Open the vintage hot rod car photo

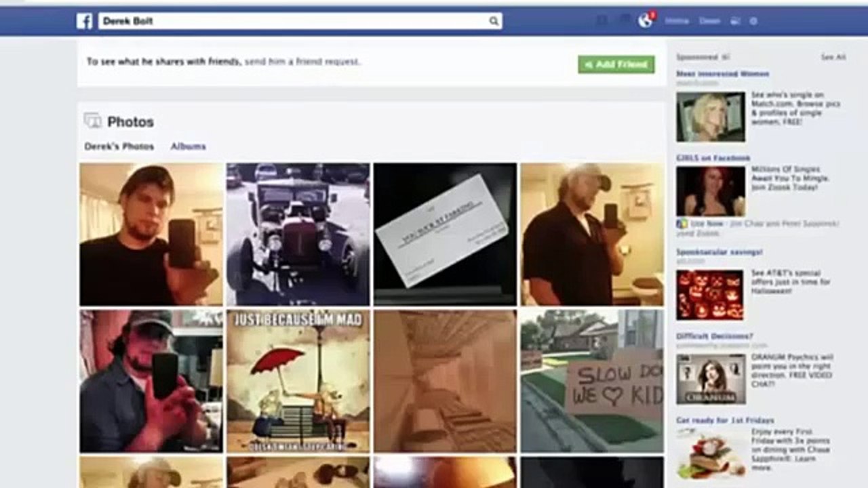click(298, 235)
